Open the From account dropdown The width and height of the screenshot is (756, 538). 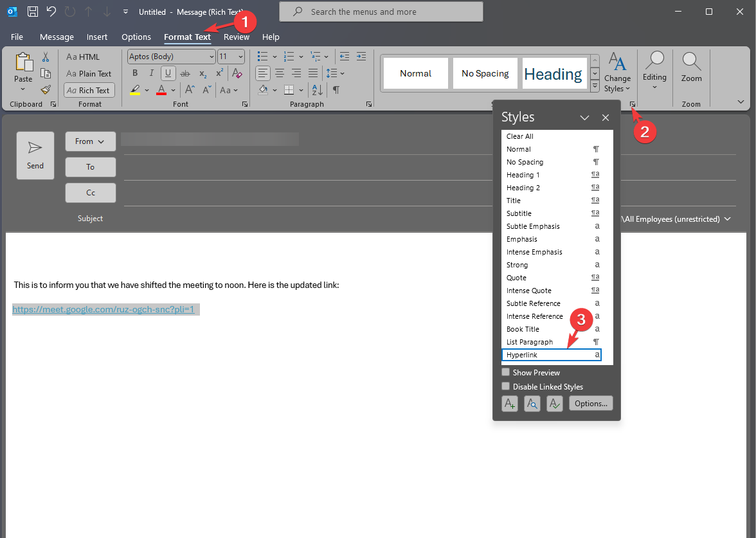coord(90,141)
